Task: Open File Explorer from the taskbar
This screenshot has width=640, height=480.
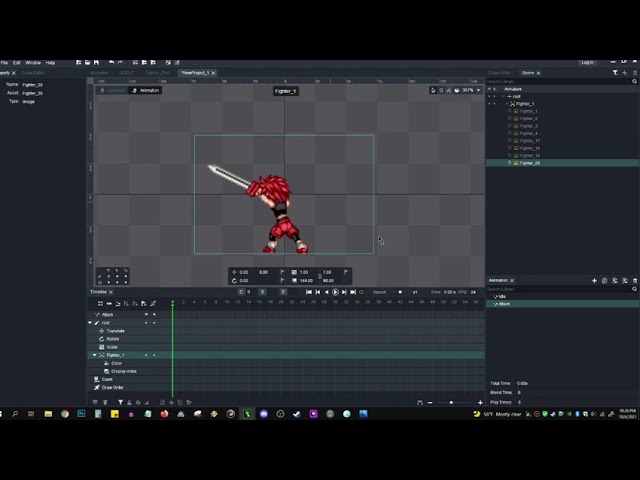Action: click(48, 414)
